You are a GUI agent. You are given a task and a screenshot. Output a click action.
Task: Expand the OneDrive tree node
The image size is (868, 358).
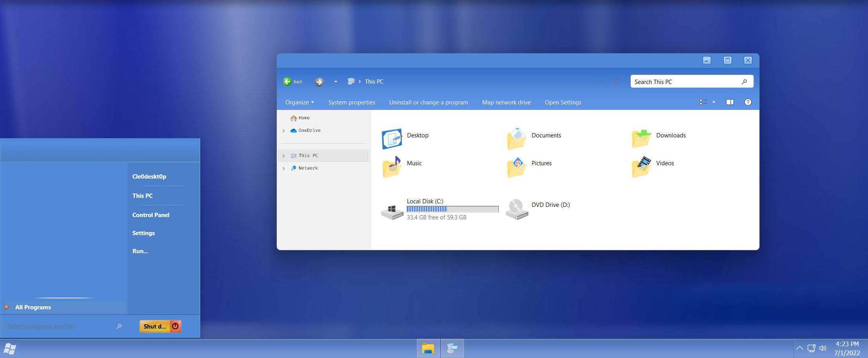pyautogui.click(x=283, y=131)
